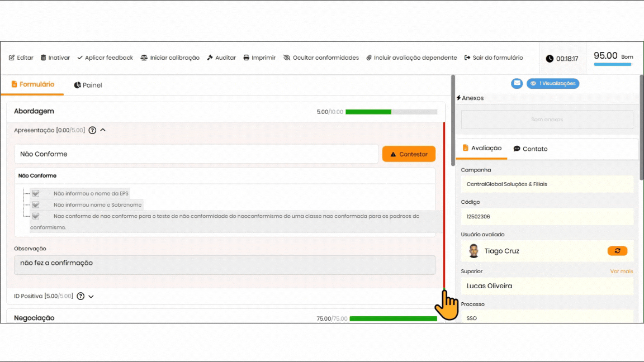Click the Abordagem score progress bar

pos(391,112)
